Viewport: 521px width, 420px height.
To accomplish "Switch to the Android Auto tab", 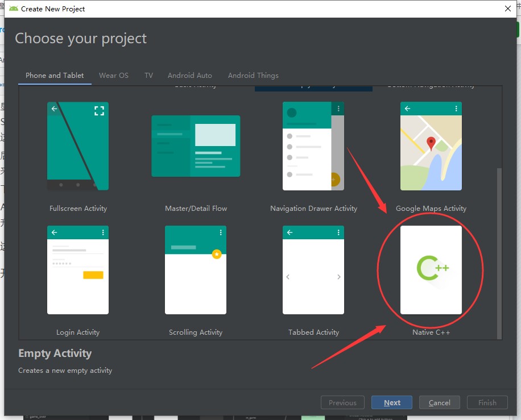I will (190, 76).
